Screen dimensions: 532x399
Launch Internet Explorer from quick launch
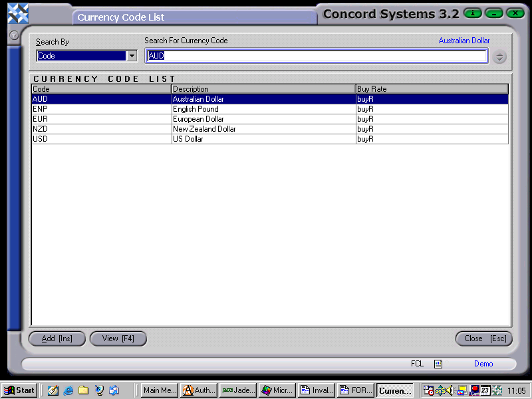pos(68,390)
